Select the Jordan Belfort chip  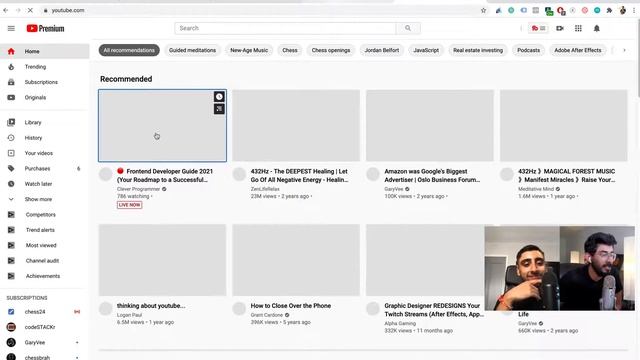[382, 50]
